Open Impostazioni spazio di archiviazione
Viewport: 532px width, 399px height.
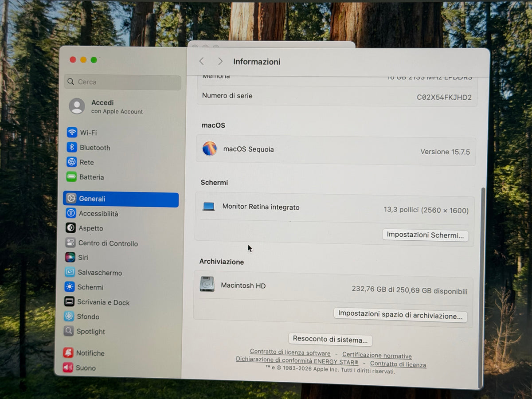[400, 316]
